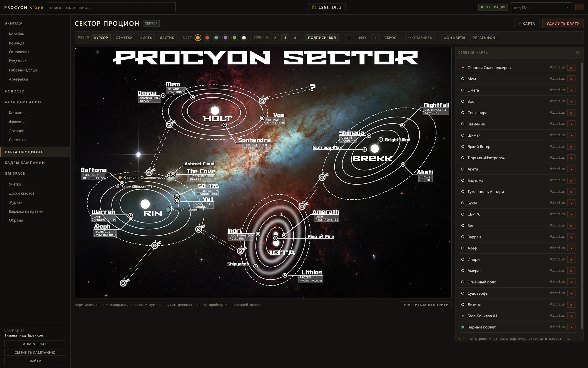Image resolution: width=588 pixels, height=368 pixels.
Task: Delete the База Конклав 01 marker
Action: coord(571,316)
